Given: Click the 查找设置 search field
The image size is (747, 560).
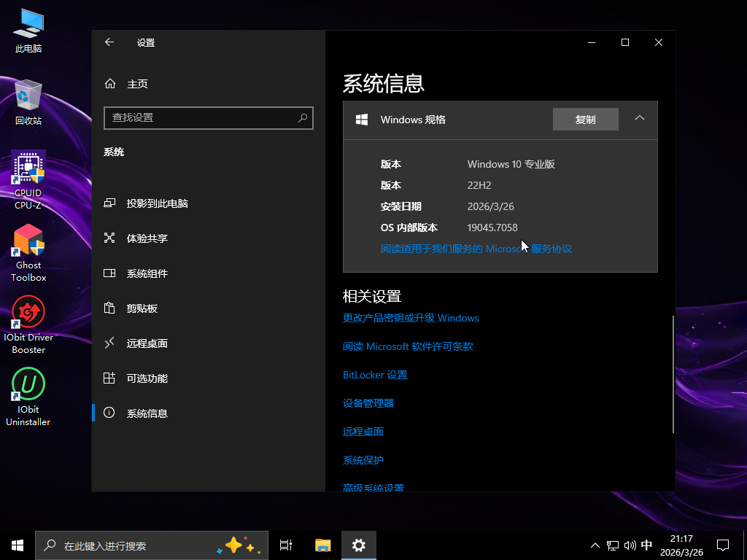Looking at the screenshot, I should [201, 117].
